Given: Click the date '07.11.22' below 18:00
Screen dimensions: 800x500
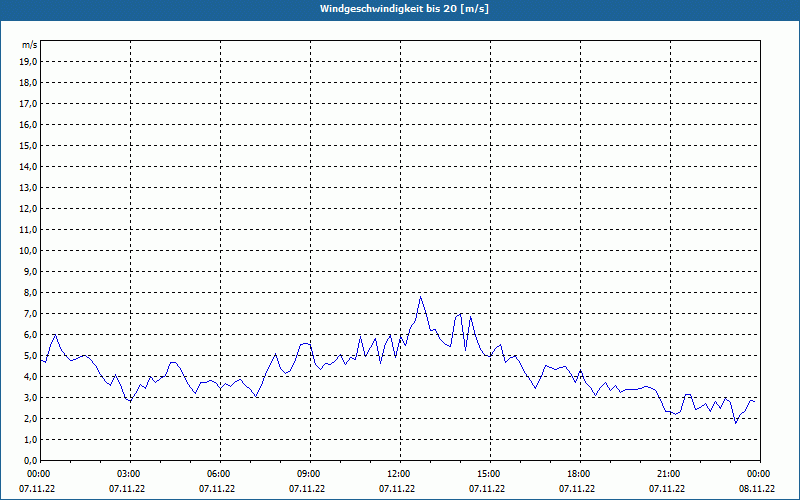Looking at the screenshot, I should [577, 489].
